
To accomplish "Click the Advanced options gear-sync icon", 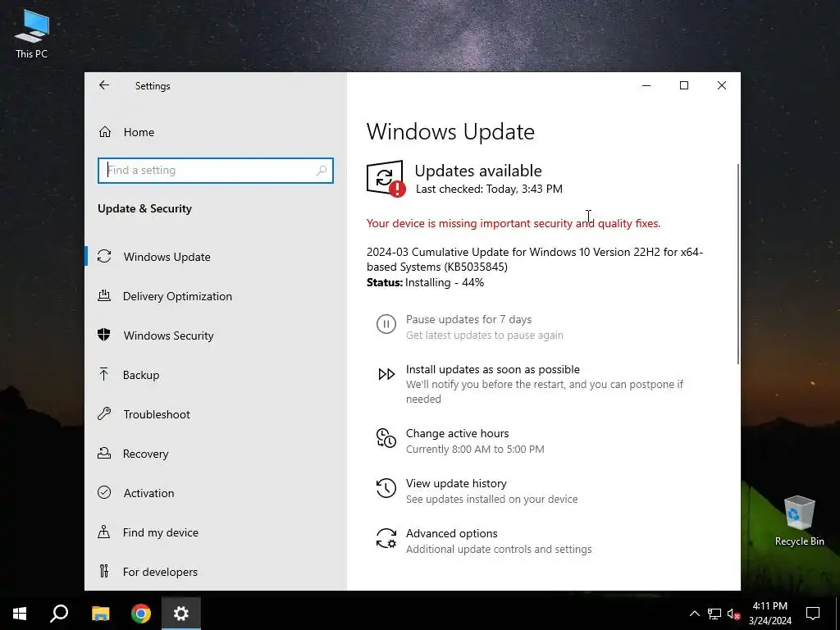I will (x=386, y=538).
